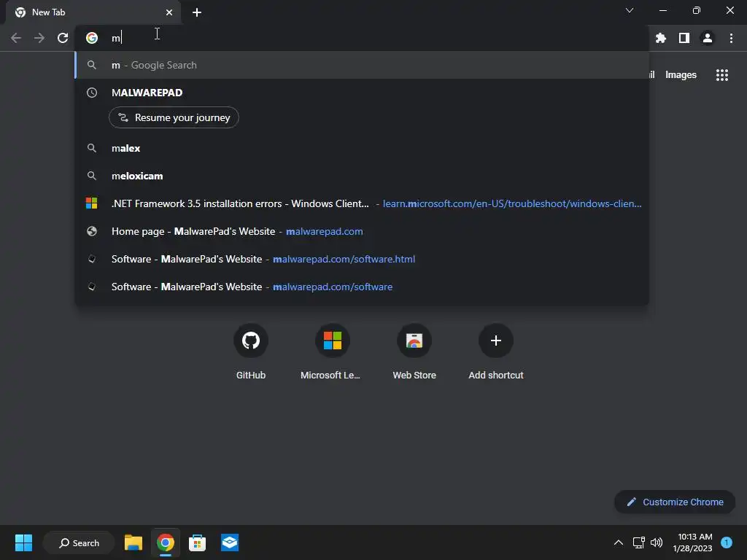Open the blue box app on the taskbar
The height and width of the screenshot is (560, 747).
coord(230,542)
